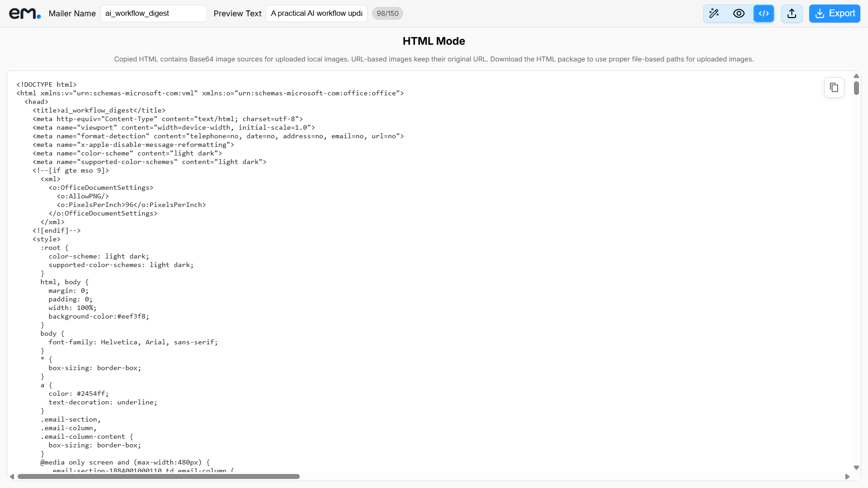This screenshot has height=488, width=868.
Task: Click the supported-color-schemes meta line
Action: (150, 162)
